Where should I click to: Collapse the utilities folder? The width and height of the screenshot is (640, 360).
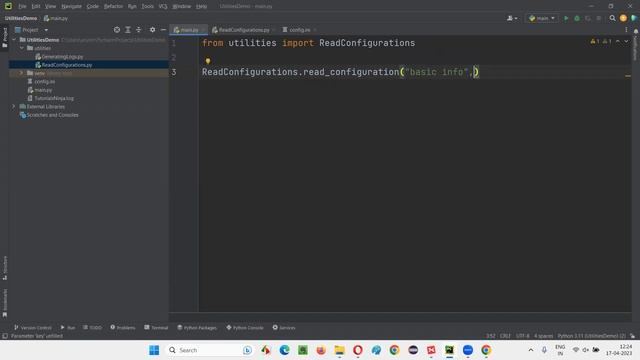click(x=22, y=48)
